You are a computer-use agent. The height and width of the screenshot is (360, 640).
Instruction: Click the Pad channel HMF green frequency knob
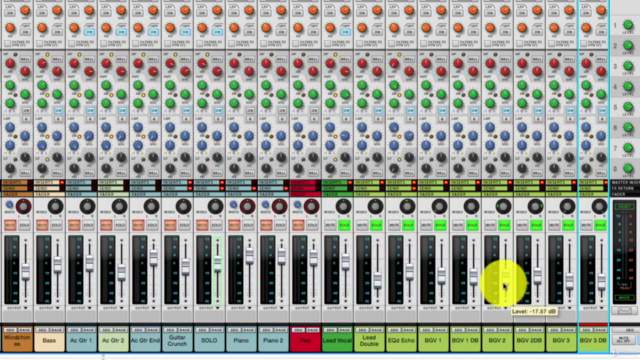pyautogui.click(x=313, y=95)
